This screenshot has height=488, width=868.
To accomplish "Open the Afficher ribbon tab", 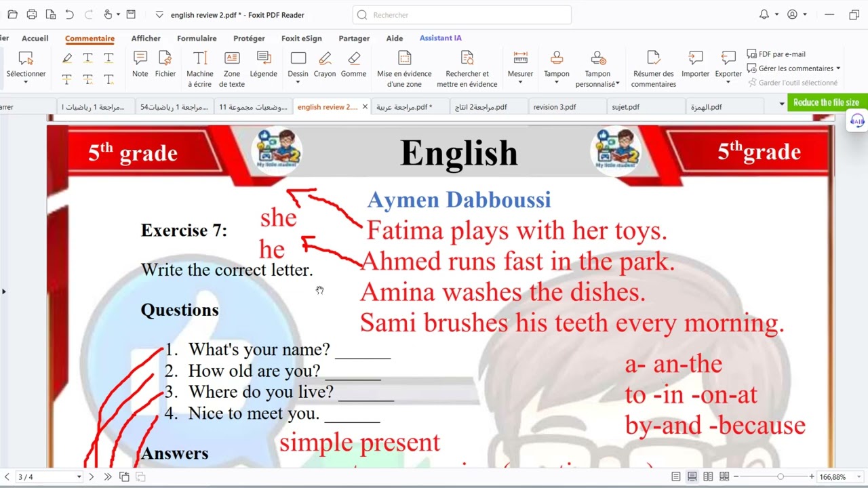I will (x=146, y=39).
